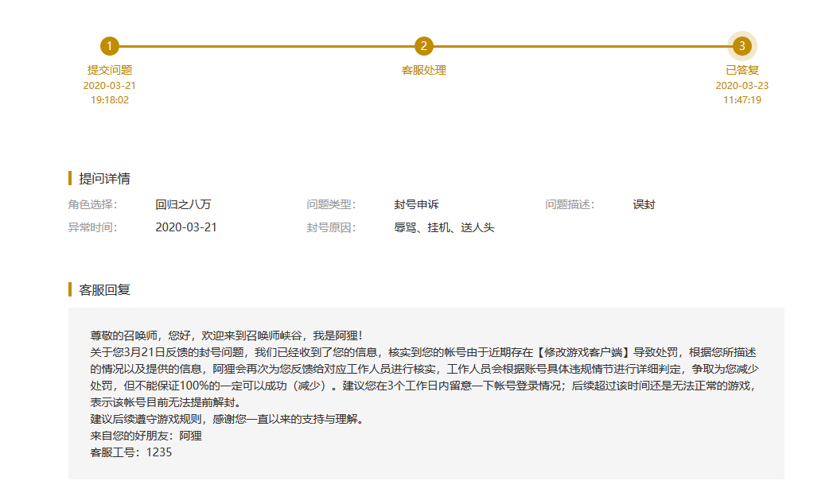Select the character name 回归之八万
837x504 pixels.
click(x=183, y=204)
